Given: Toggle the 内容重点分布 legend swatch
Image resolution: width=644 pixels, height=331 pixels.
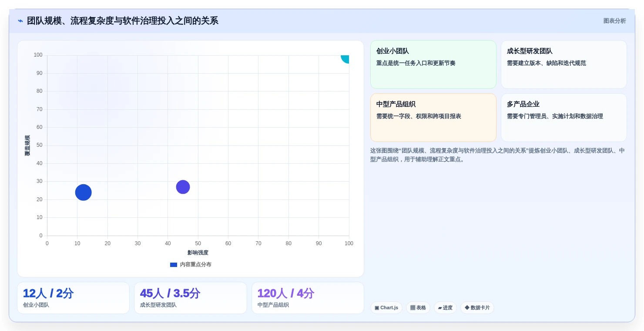Looking at the screenshot, I should click(x=174, y=265).
